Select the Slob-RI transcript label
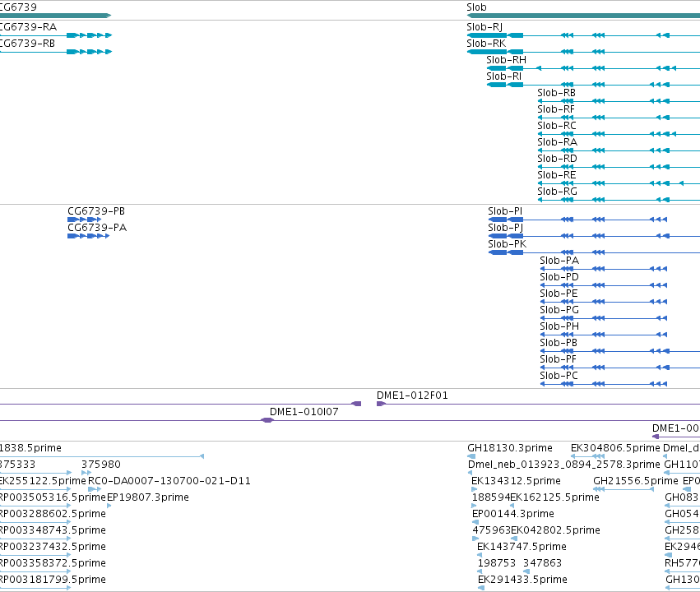This screenshot has height=592, width=700. (x=503, y=76)
